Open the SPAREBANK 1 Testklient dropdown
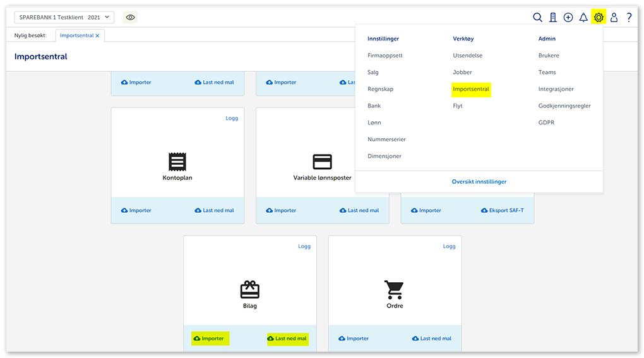 coord(64,18)
